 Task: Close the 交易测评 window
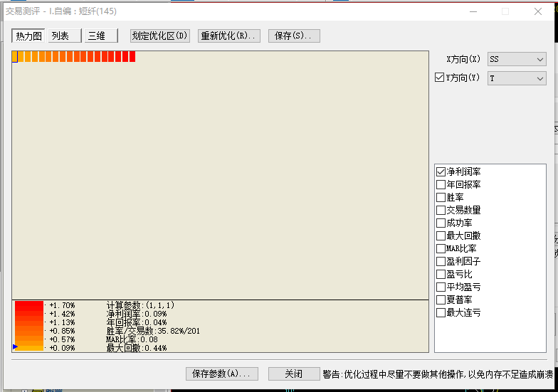(x=538, y=11)
